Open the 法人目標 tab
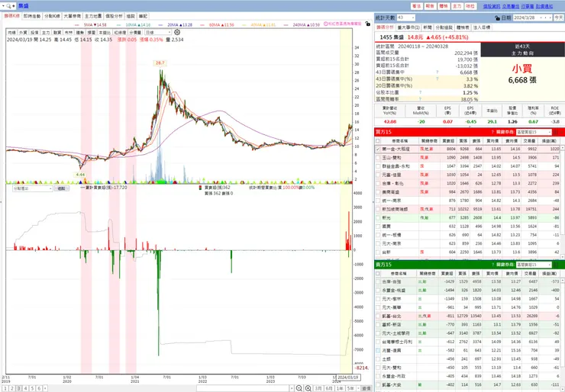The image size is (565, 392). [482, 27]
